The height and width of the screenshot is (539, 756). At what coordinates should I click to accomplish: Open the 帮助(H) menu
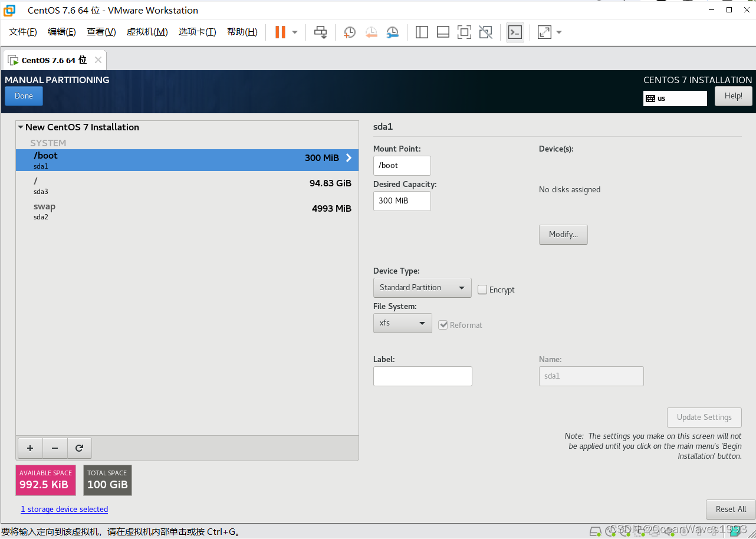click(242, 32)
